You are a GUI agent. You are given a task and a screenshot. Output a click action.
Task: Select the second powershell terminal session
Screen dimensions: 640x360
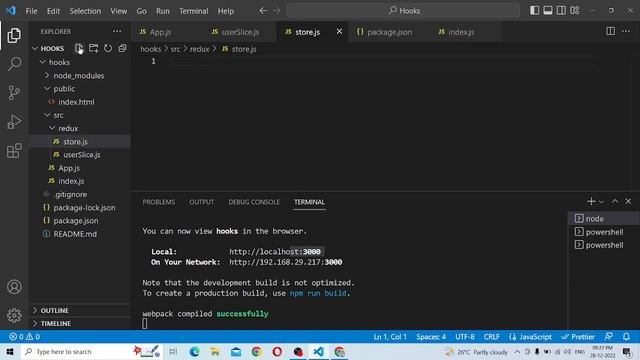(x=604, y=245)
